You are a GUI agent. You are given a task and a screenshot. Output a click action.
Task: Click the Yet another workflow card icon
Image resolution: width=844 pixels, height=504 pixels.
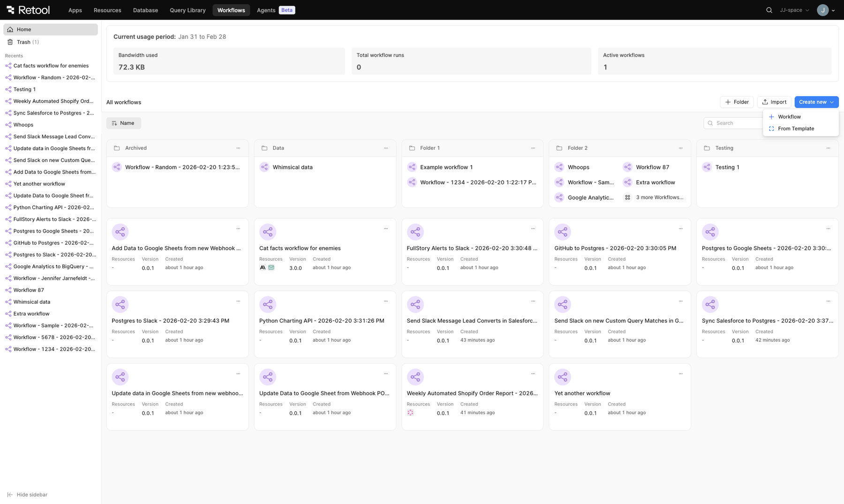click(x=562, y=377)
